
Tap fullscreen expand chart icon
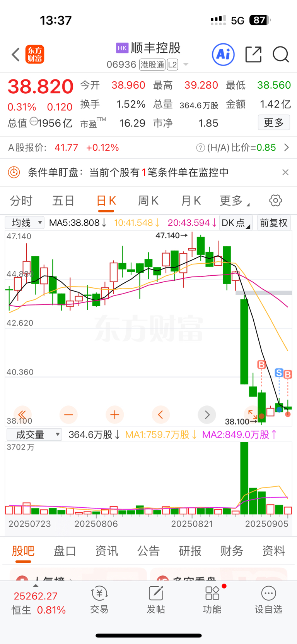tap(253, 414)
